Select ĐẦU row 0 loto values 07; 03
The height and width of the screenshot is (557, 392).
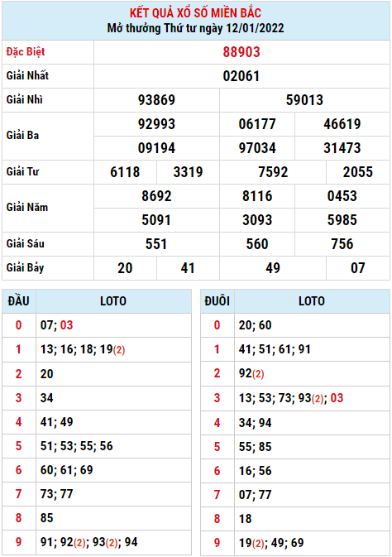coord(56,325)
